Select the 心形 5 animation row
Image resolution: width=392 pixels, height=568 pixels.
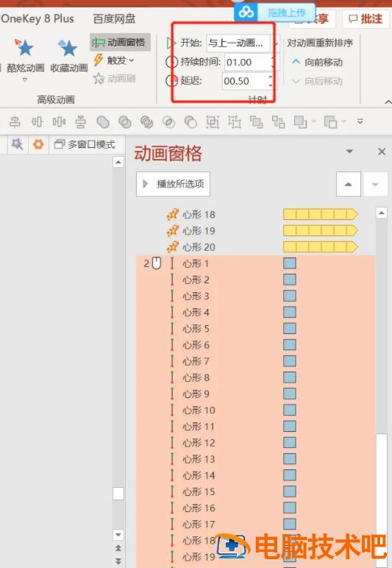(x=255, y=329)
